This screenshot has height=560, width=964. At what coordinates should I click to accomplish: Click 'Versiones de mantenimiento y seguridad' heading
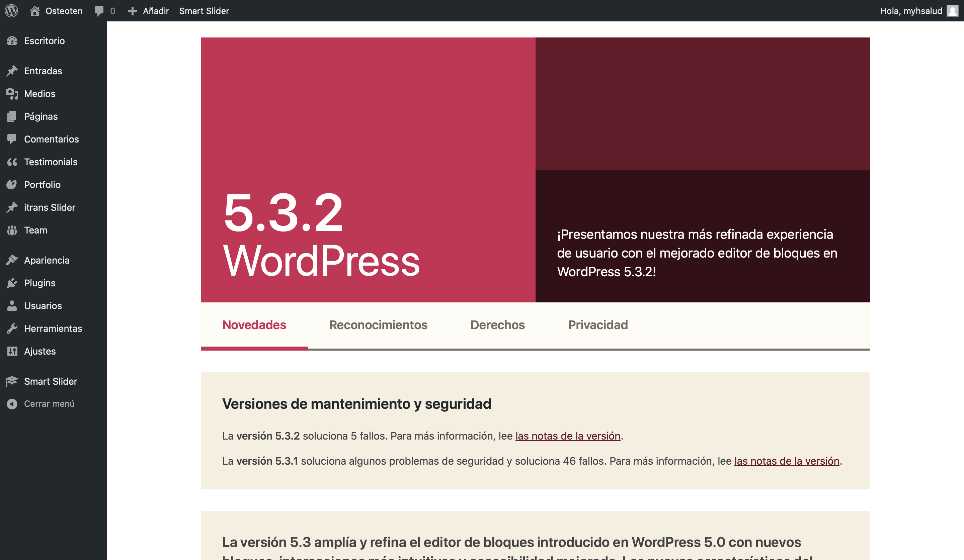coord(356,404)
